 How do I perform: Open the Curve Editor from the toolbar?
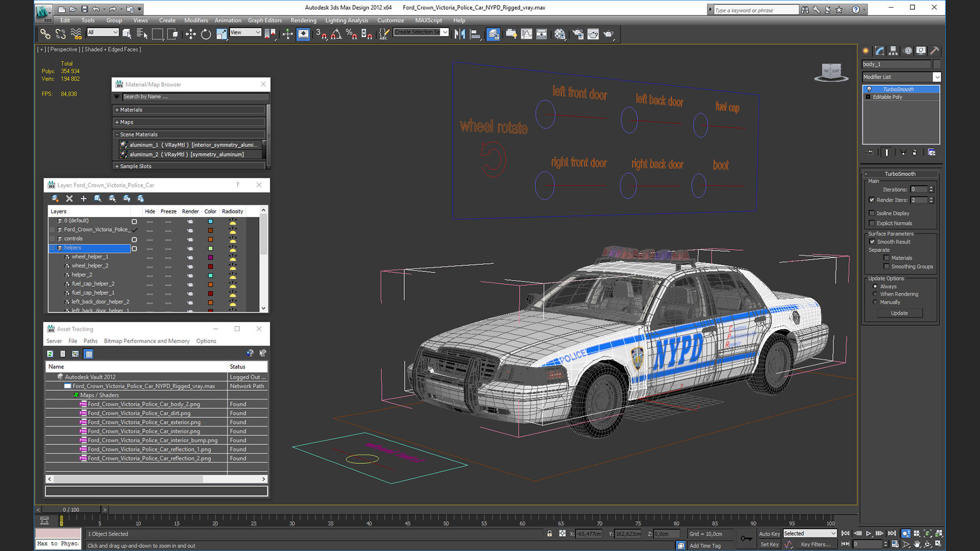[527, 34]
